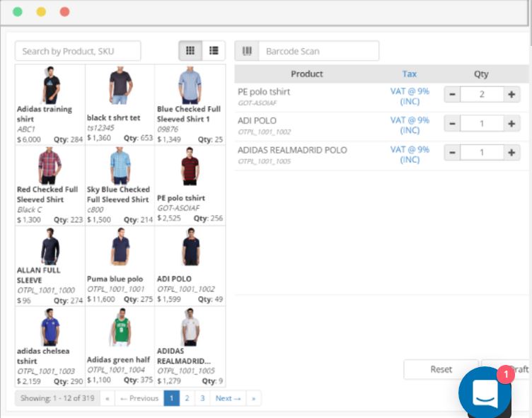
Task: Decrease ADI POLO quantity with minus
Action: coord(452,123)
